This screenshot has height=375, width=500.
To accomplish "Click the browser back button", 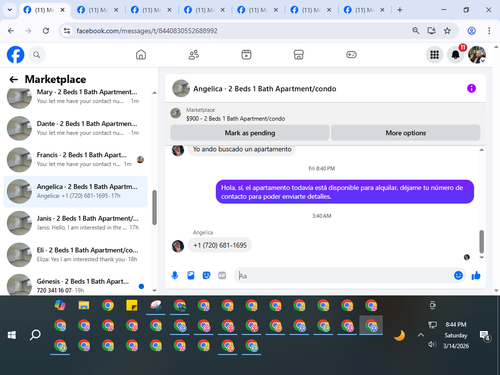I will [x=11, y=31].
